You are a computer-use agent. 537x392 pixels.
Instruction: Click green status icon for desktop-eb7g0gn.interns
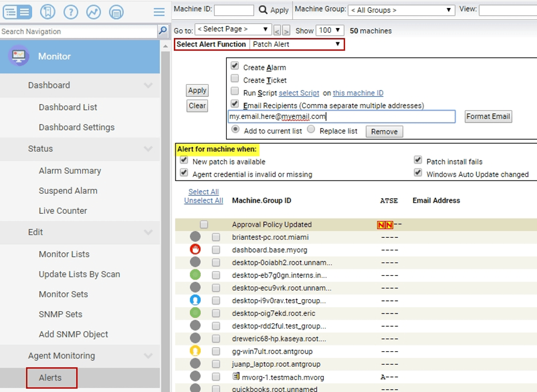point(195,275)
